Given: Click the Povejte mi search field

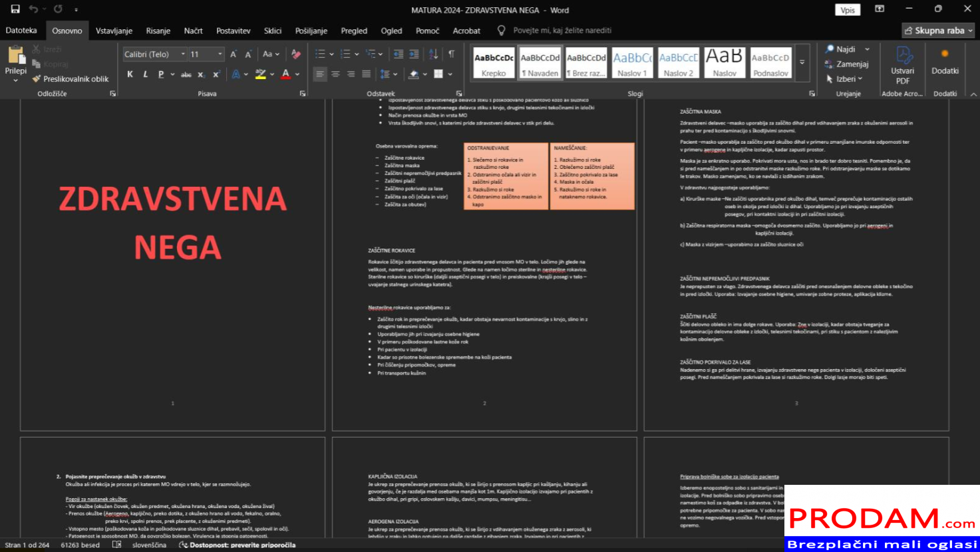Looking at the screenshot, I should pyautogui.click(x=562, y=31).
